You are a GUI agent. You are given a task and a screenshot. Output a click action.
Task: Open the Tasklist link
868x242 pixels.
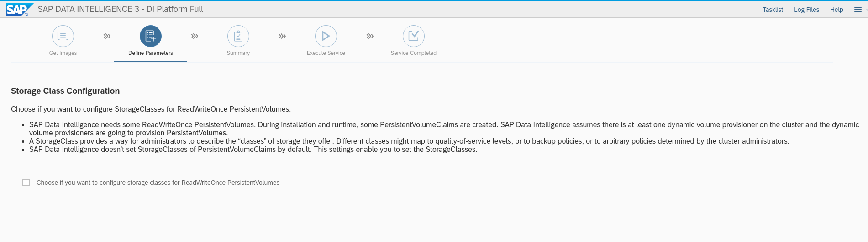[x=773, y=10]
